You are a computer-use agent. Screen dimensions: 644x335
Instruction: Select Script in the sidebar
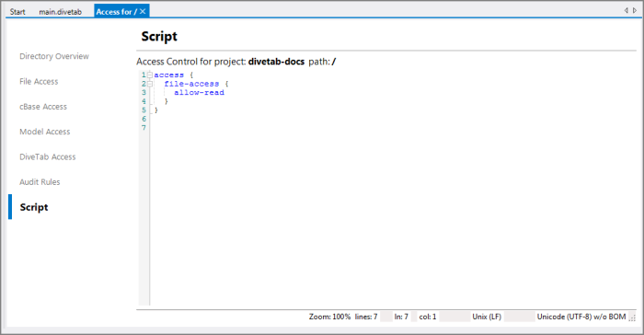click(x=34, y=207)
